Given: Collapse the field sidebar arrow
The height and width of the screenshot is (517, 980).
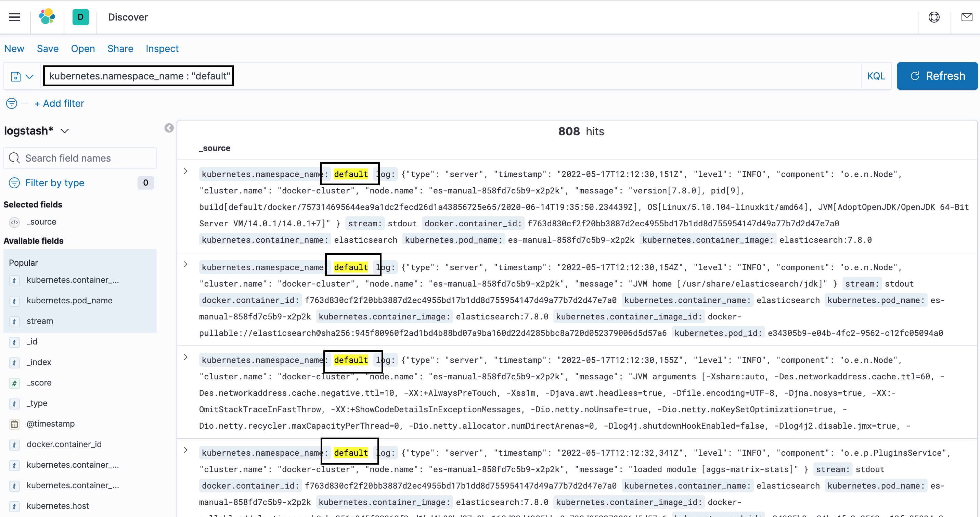Looking at the screenshot, I should (169, 128).
